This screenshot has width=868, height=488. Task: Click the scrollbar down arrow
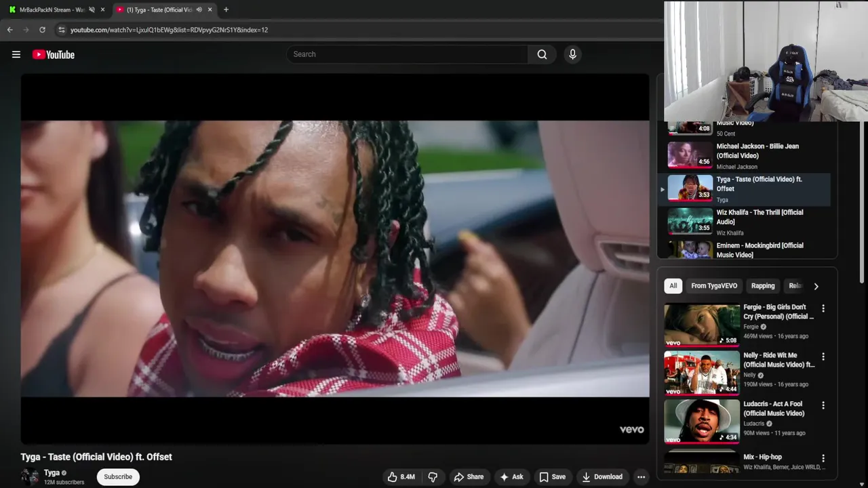(x=863, y=483)
